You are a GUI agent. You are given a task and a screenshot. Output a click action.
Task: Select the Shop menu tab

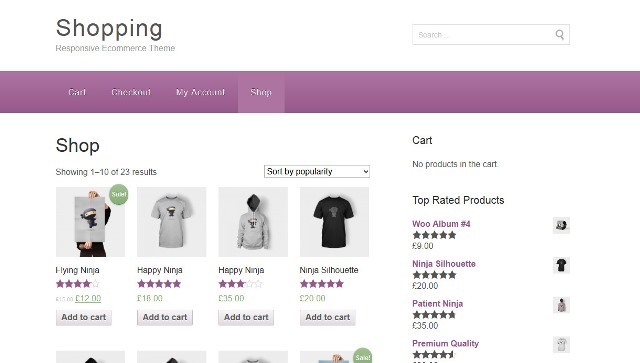coord(261,92)
